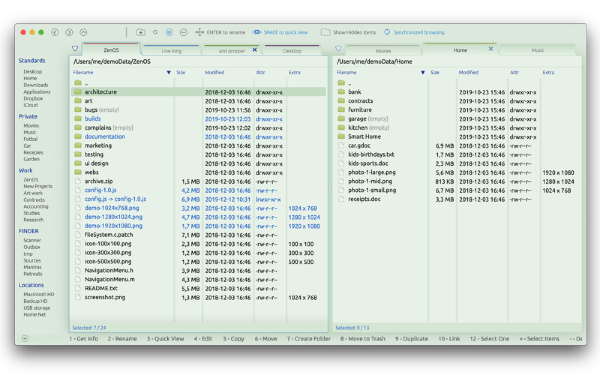Collapse the Locations sidebar section
Screen dimensions: 600x375
coord(31,285)
